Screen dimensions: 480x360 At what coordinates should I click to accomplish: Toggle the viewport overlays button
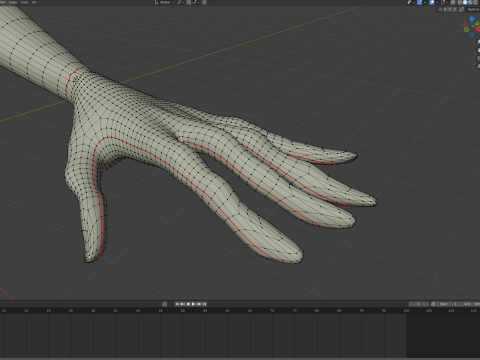point(432,2)
